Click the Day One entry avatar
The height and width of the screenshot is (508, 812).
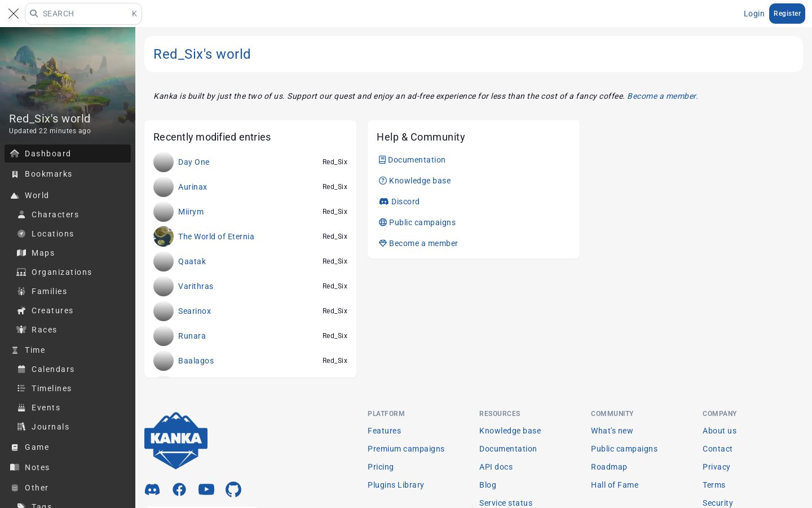(x=164, y=162)
